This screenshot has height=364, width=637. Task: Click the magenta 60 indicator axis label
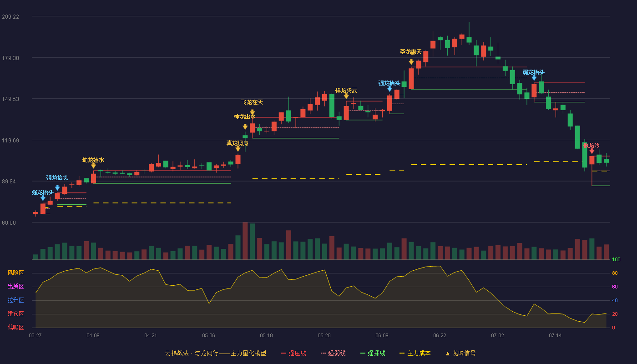tap(614, 287)
